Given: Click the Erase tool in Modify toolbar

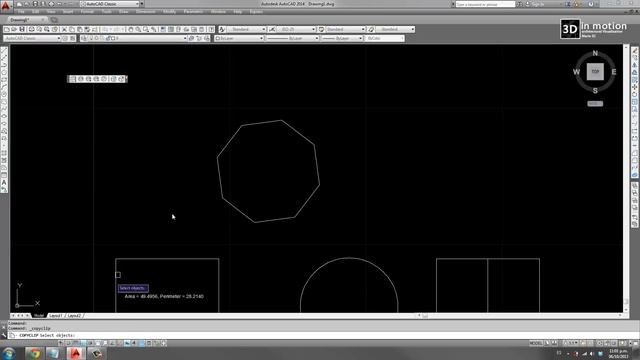Looking at the screenshot, I should click(x=635, y=51).
